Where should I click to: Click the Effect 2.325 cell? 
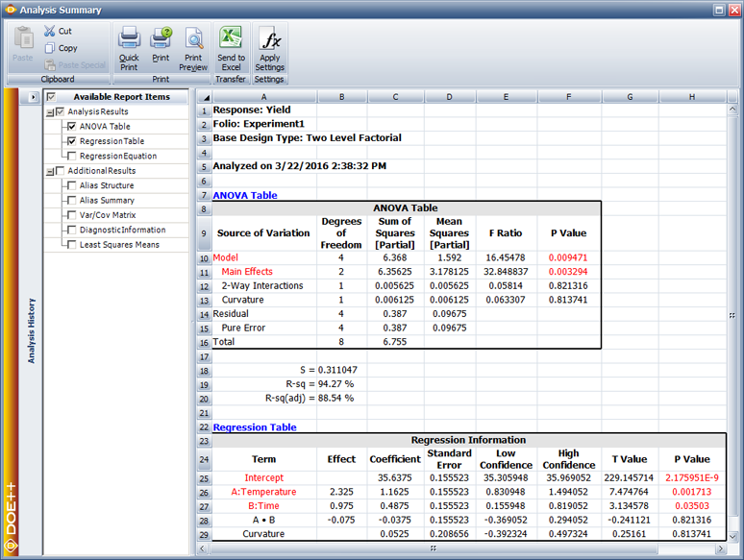(341, 492)
